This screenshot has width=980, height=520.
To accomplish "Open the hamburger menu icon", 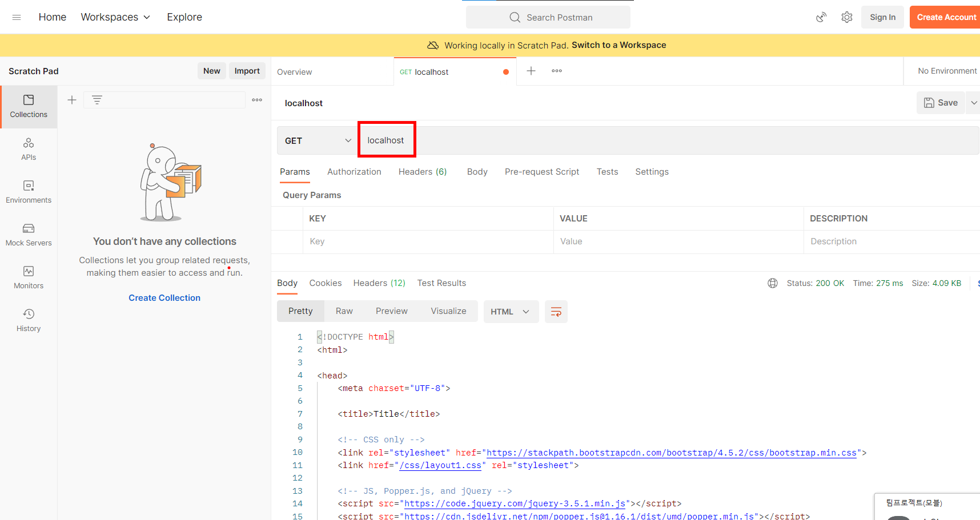I will click(x=17, y=17).
